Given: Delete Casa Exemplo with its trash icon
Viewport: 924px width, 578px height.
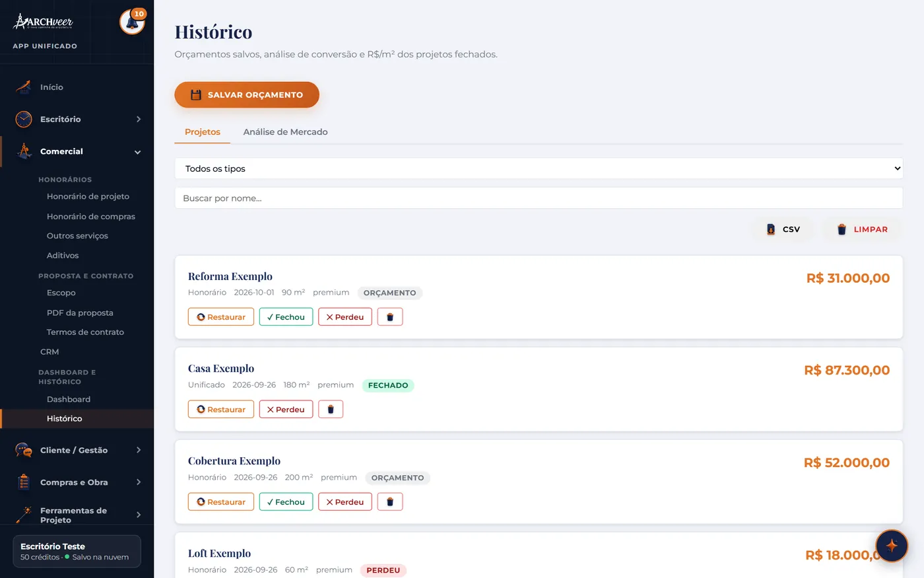Looking at the screenshot, I should click(331, 410).
